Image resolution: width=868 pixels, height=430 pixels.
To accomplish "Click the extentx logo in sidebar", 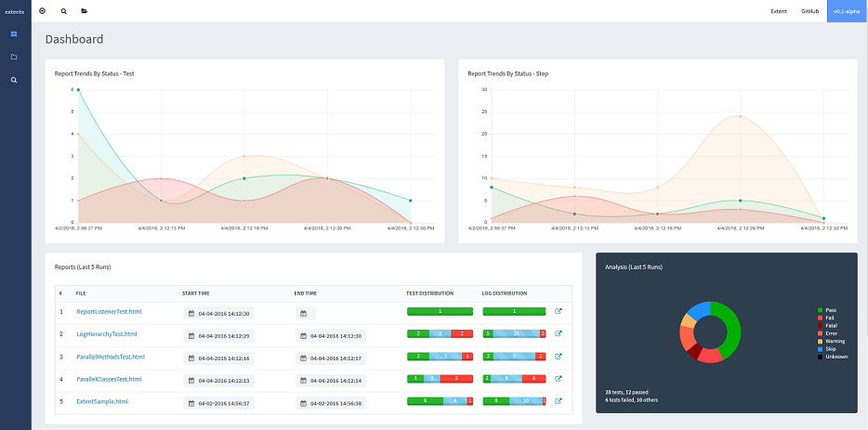I will tap(14, 11).
